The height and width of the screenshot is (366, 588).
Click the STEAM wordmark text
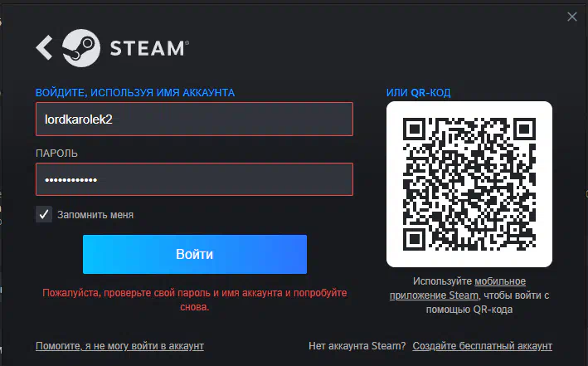(149, 48)
